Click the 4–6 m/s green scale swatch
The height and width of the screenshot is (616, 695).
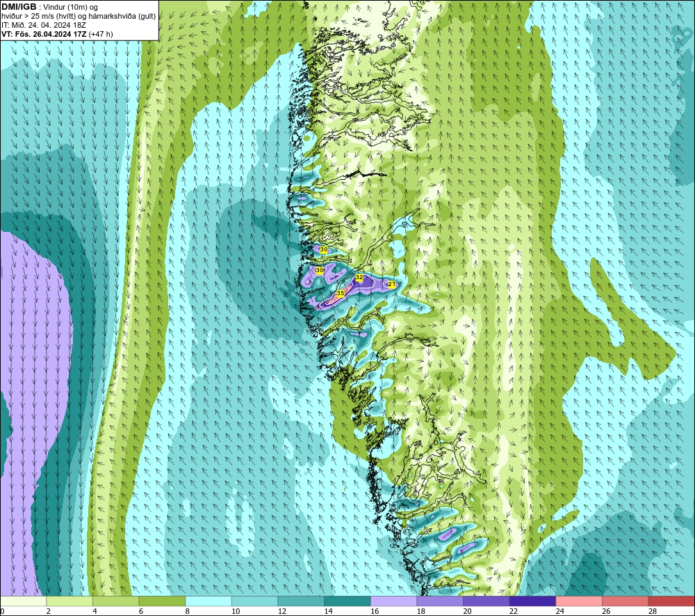pyautogui.click(x=115, y=601)
